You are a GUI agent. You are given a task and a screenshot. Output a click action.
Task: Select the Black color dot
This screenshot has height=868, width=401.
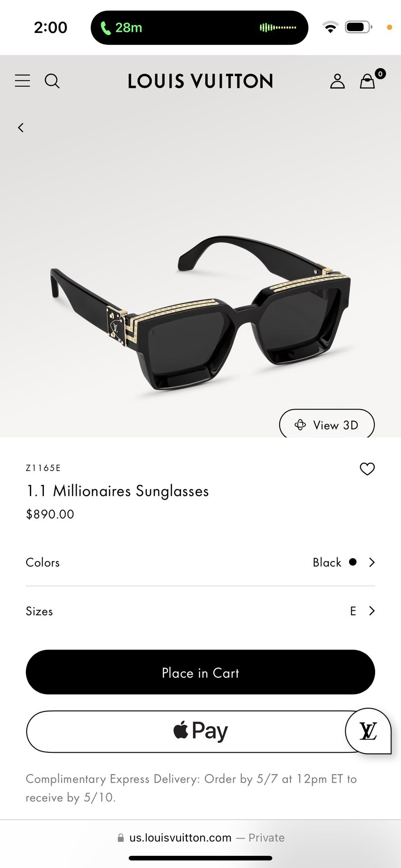click(x=353, y=562)
